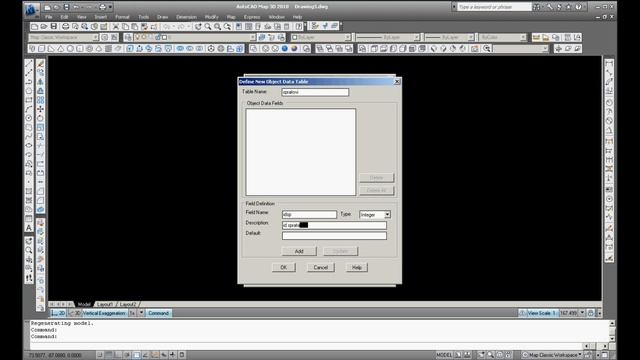
Task: Click the Cut scissors icon
Action: coord(116,27)
